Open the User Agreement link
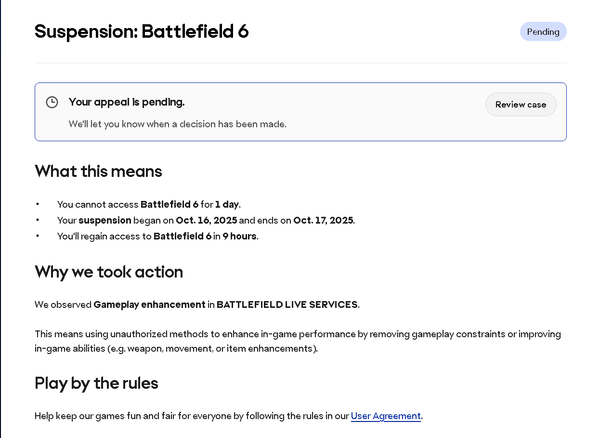This screenshot has width=600, height=438. [386, 416]
